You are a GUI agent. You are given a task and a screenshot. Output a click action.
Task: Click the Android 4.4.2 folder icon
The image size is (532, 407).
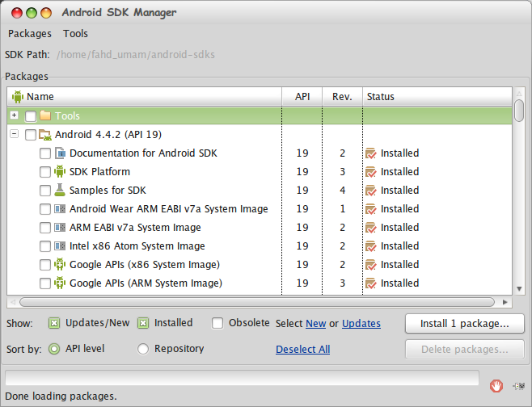(45, 135)
